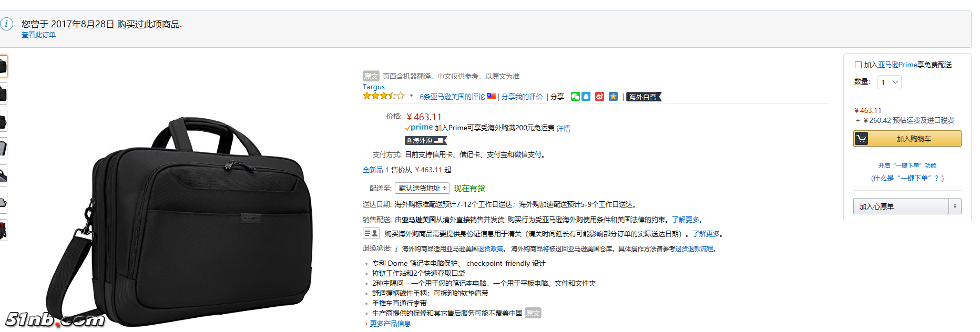Open the 查看此订单 order link
This screenshot has width=980, height=332.
38,35
